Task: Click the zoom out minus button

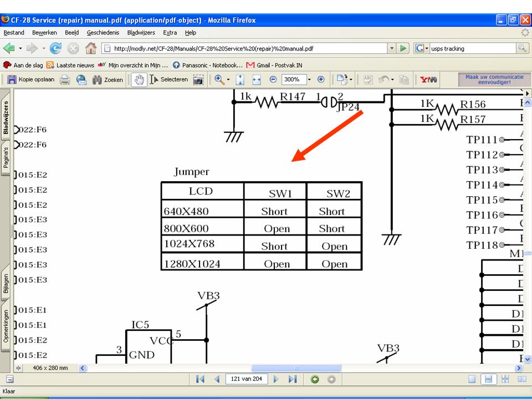Action: click(x=273, y=79)
